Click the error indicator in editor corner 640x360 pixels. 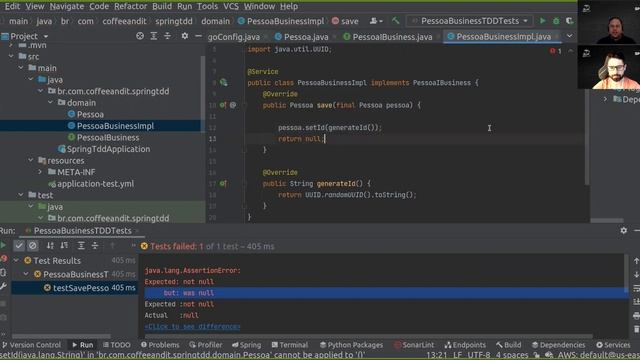[555, 51]
